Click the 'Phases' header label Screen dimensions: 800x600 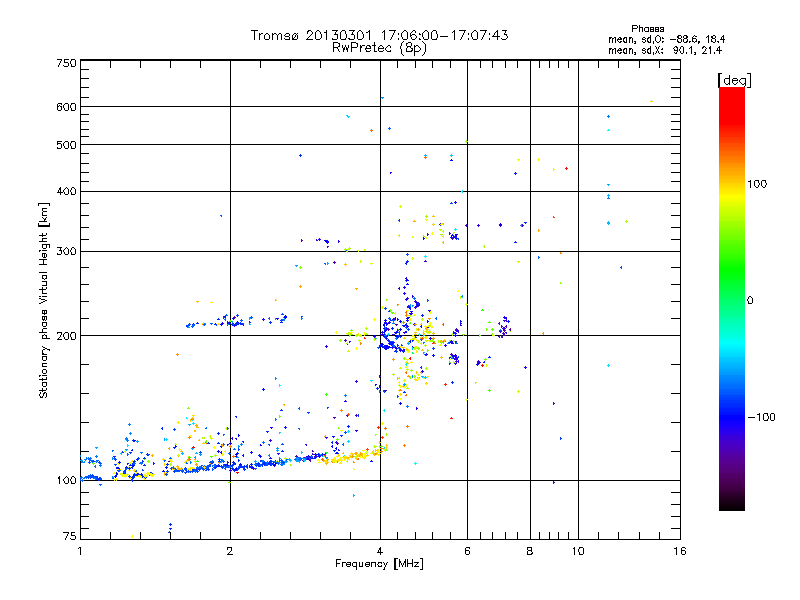tap(647, 29)
